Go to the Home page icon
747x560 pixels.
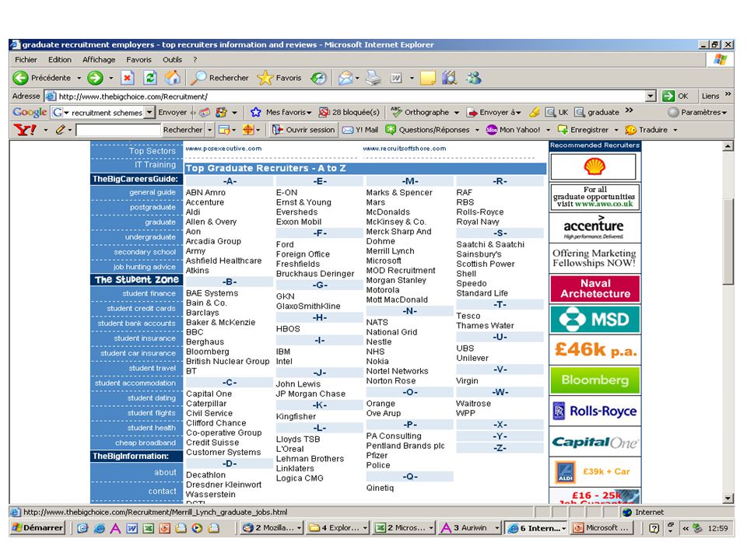(173, 78)
